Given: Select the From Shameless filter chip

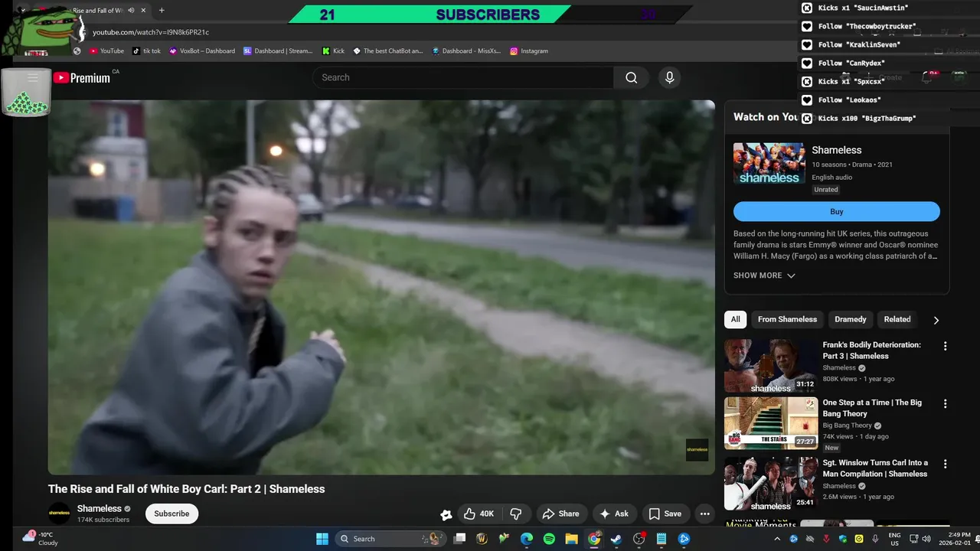Looking at the screenshot, I should [787, 319].
